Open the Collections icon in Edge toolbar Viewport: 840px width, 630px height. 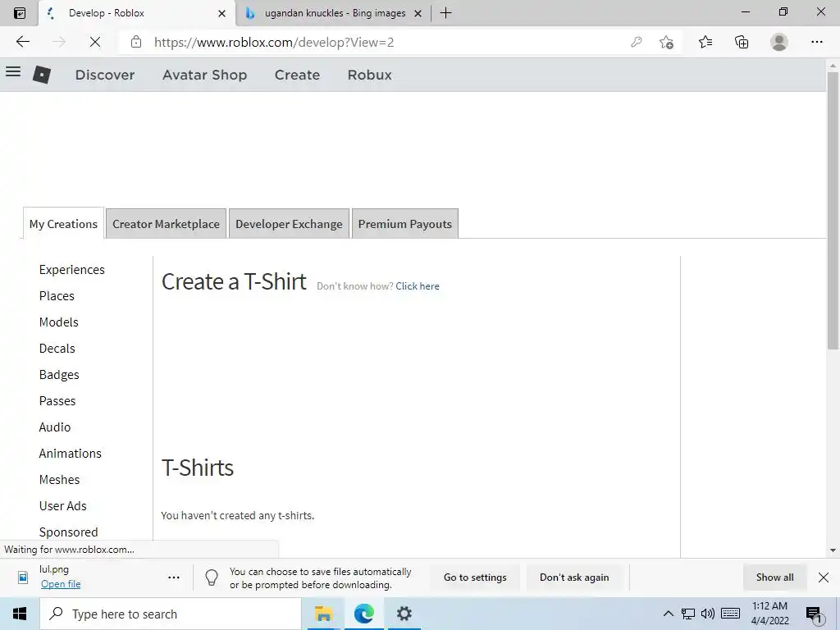(x=742, y=42)
